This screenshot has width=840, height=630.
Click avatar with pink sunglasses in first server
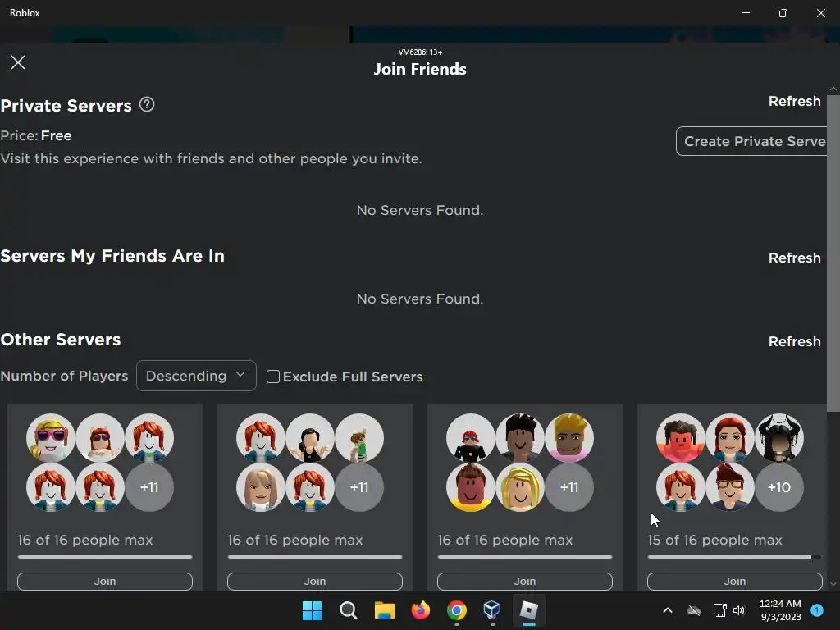click(51, 438)
